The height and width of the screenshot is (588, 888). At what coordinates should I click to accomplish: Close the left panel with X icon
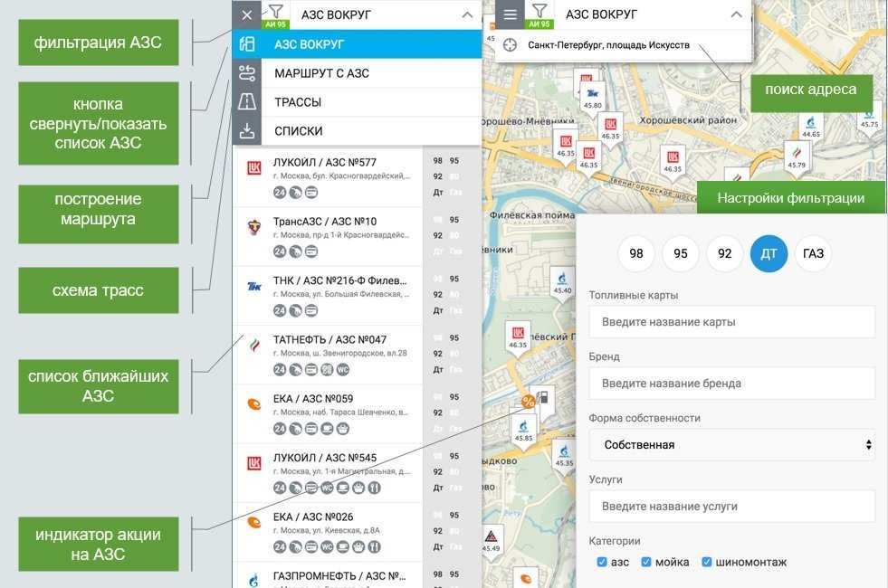247,14
